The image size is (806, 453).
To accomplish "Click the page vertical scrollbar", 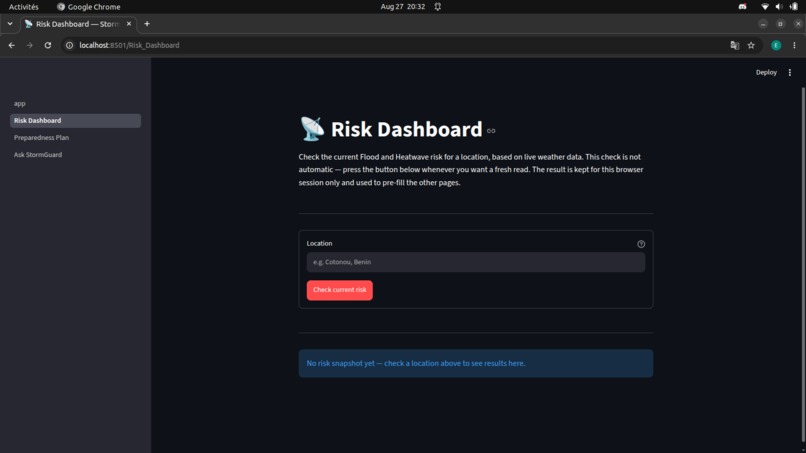I will 803,265.
